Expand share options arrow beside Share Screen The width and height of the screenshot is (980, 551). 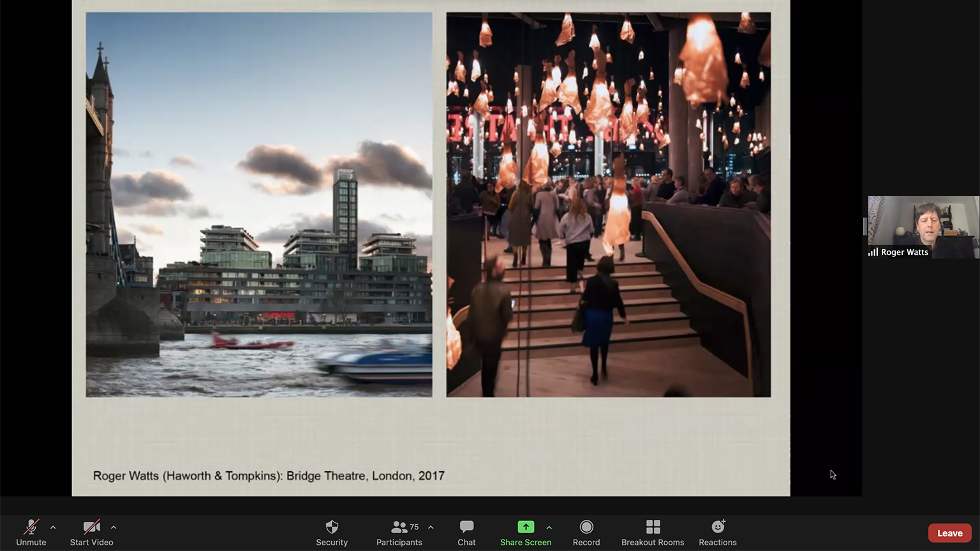pos(549,527)
